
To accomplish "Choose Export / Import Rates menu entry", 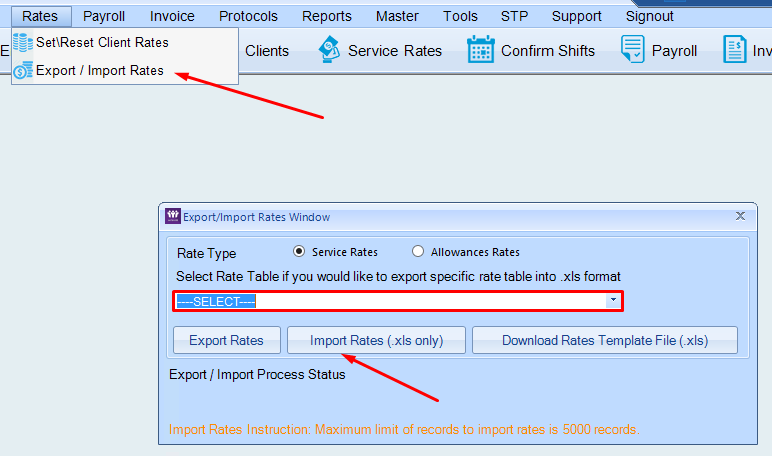I will click(125, 70).
